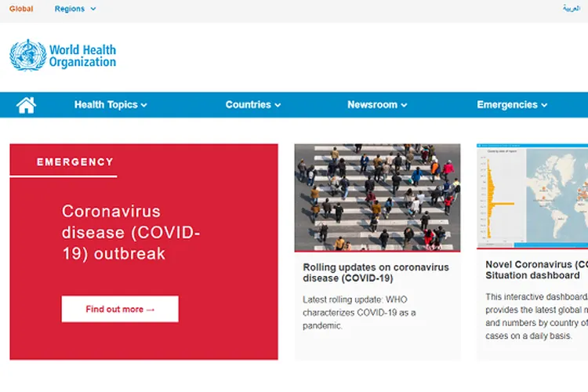Image resolution: width=588 pixels, height=392 pixels.
Task: Expand the Regions dropdown
Action: click(75, 9)
